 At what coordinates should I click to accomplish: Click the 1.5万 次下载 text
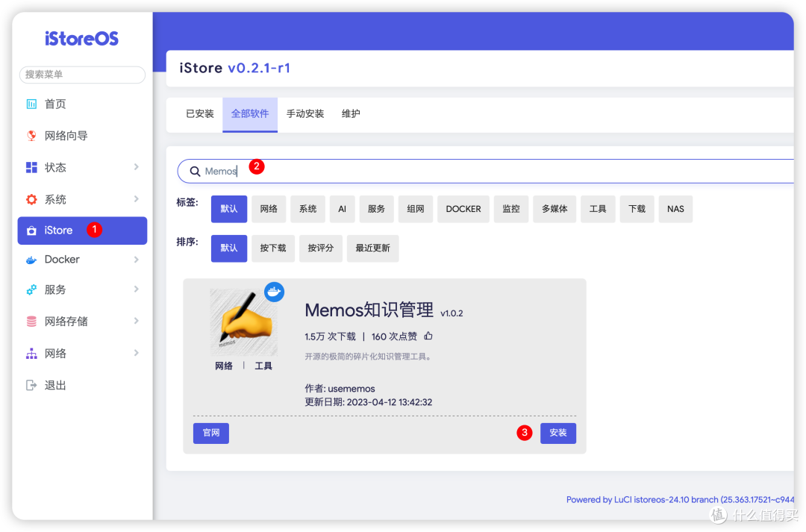click(330, 337)
